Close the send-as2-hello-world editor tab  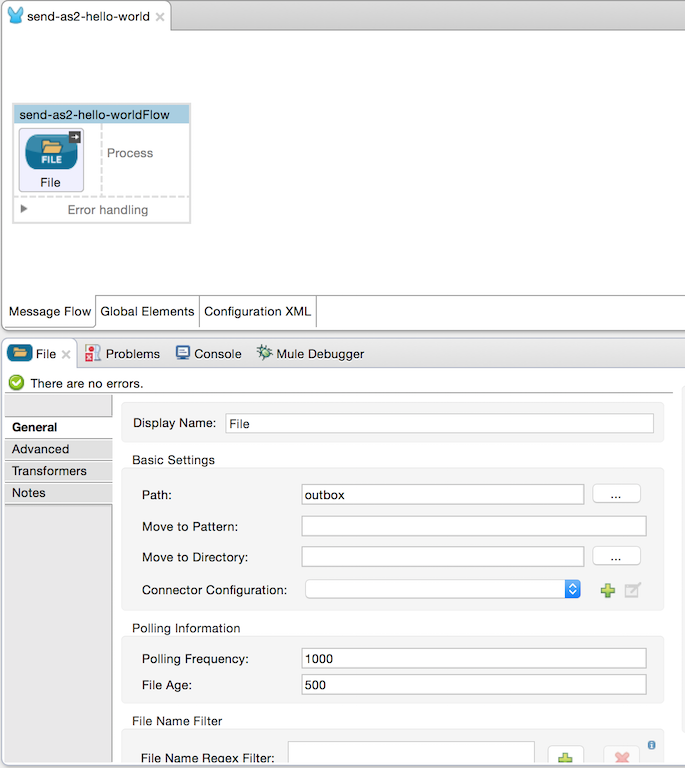(x=160, y=17)
